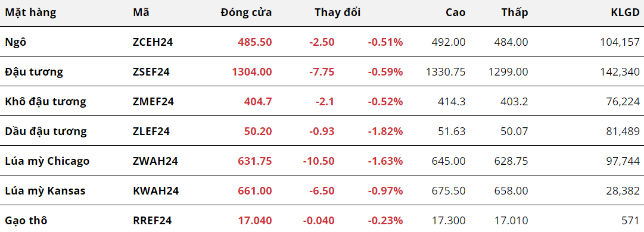
Task: Click the Khô đậu tương row name
Action: 46,102
